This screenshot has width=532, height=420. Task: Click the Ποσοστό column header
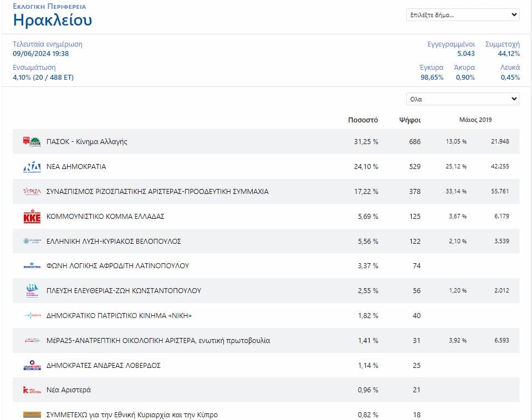coord(363,120)
